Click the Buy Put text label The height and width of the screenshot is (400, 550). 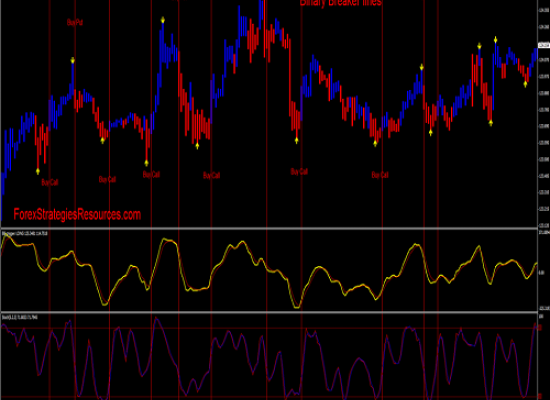pos(75,23)
